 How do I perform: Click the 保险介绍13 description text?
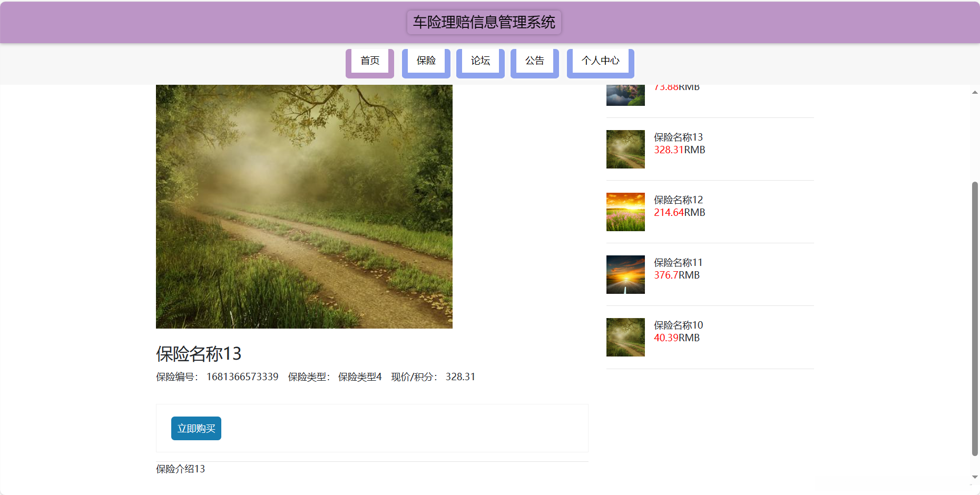(180, 469)
